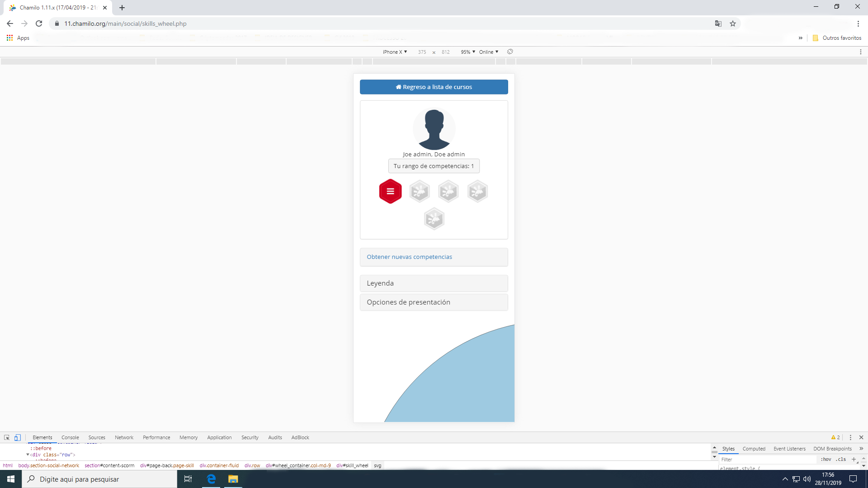Click the 812 height field
Viewport: 868px width, 488px height.
coord(446,52)
